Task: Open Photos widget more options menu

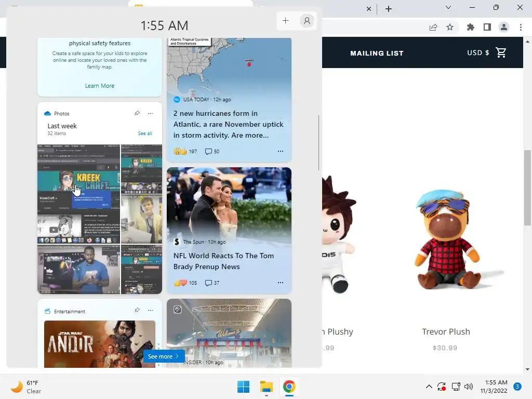Action: (150, 113)
